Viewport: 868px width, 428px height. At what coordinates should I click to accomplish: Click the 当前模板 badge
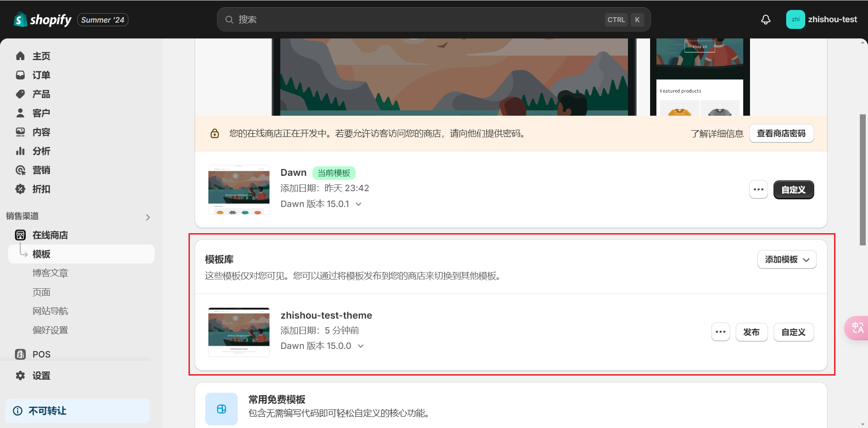tap(334, 173)
